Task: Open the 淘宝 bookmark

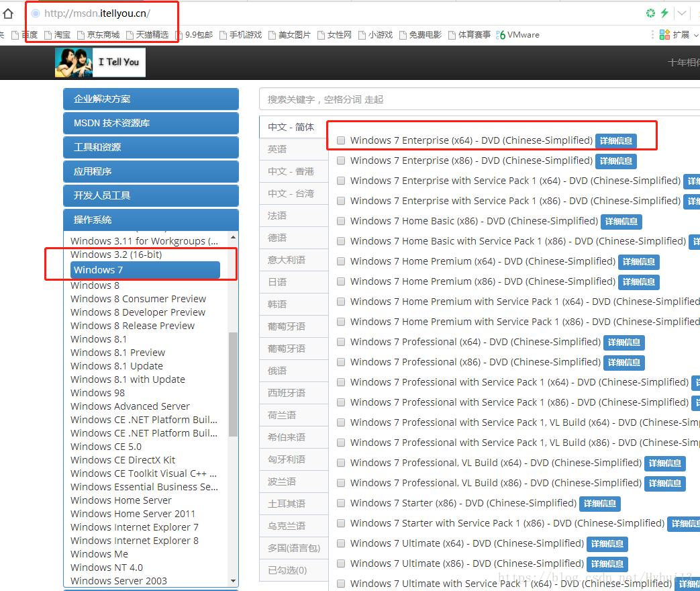Action: 58,35
